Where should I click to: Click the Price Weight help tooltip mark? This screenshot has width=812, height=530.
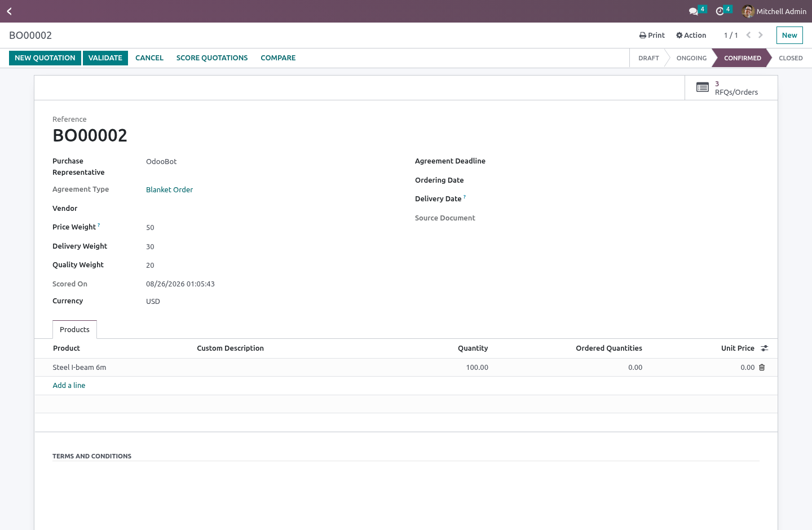coord(99,225)
